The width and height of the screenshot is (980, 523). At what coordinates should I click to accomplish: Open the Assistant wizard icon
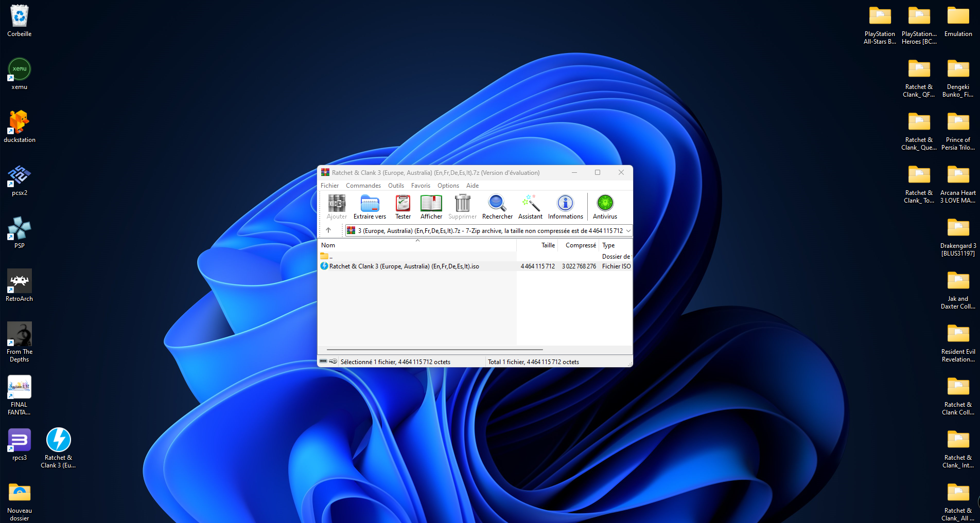click(x=530, y=207)
